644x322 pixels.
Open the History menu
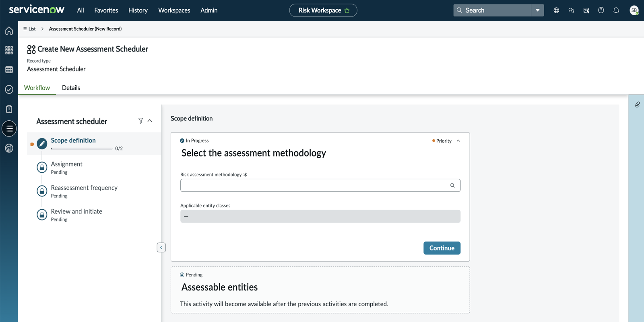coord(138,10)
